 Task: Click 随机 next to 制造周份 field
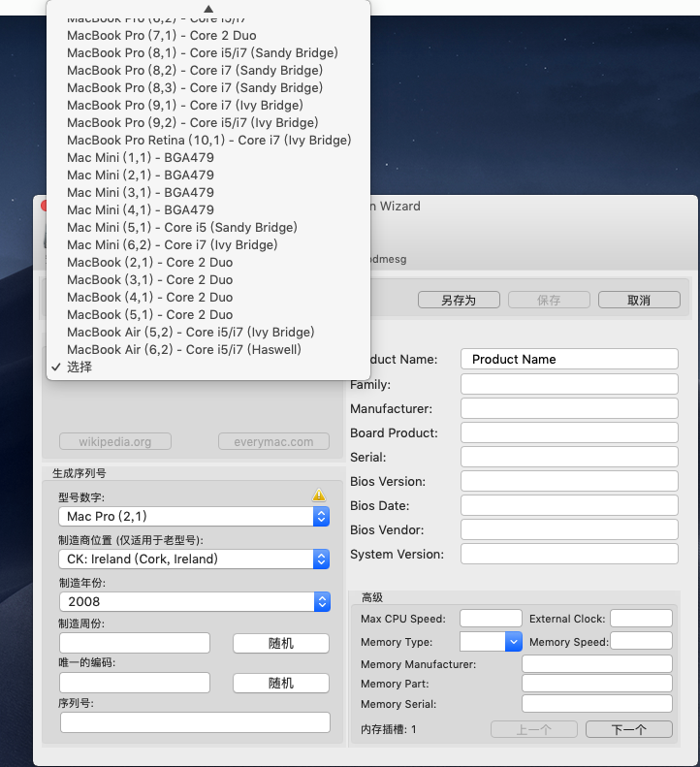281,643
